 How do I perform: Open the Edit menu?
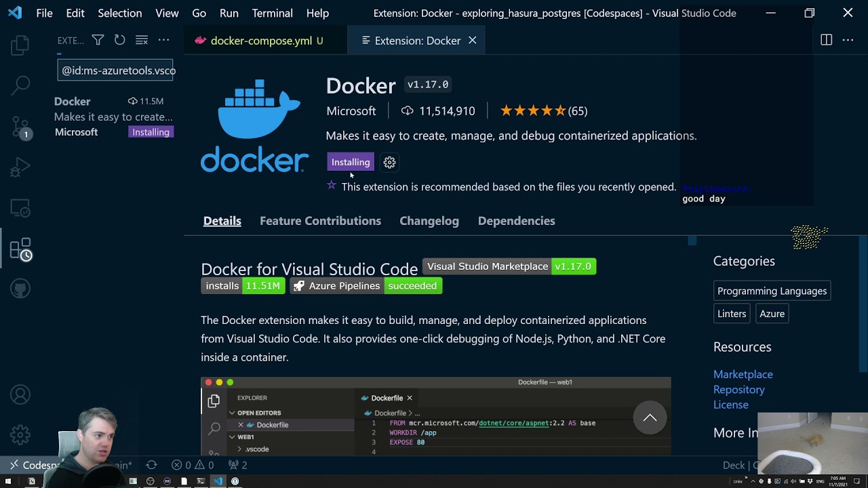point(75,13)
